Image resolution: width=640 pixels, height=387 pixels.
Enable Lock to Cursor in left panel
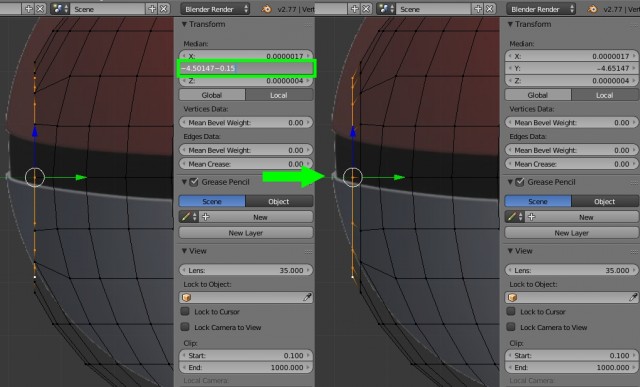pyautogui.click(x=185, y=311)
